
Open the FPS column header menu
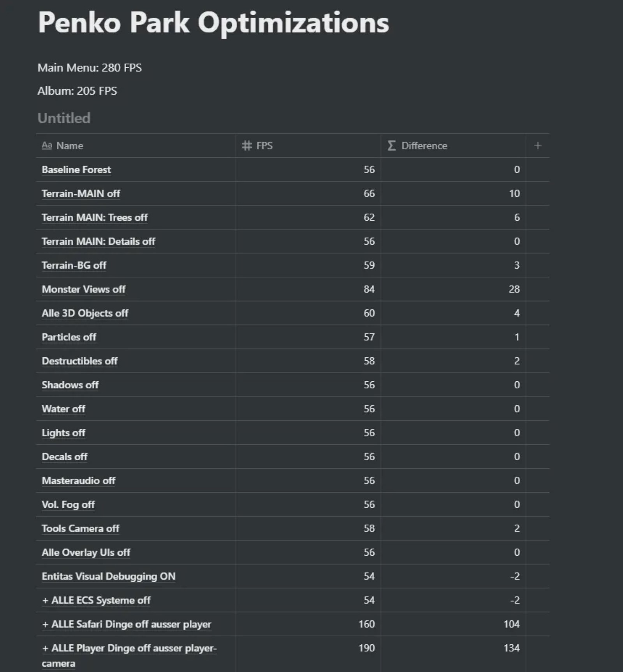[x=264, y=146]
